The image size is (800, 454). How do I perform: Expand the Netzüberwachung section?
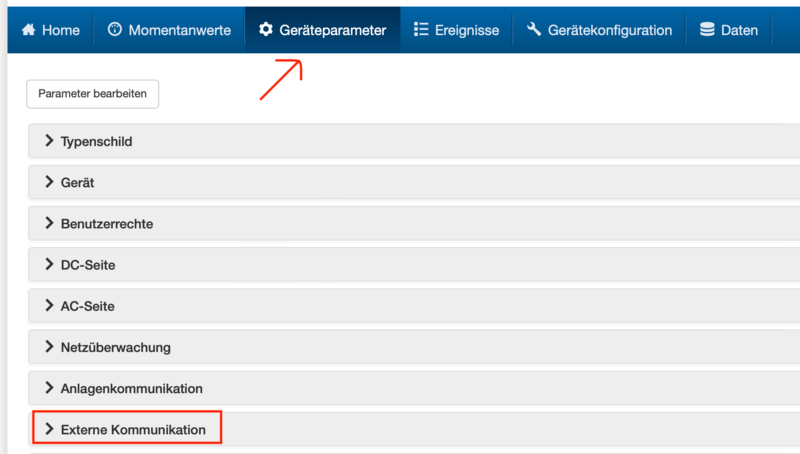coord(115,347)
